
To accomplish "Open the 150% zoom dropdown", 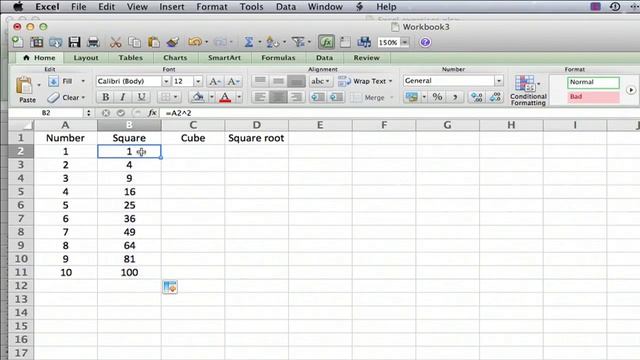I will click(404, 42).
